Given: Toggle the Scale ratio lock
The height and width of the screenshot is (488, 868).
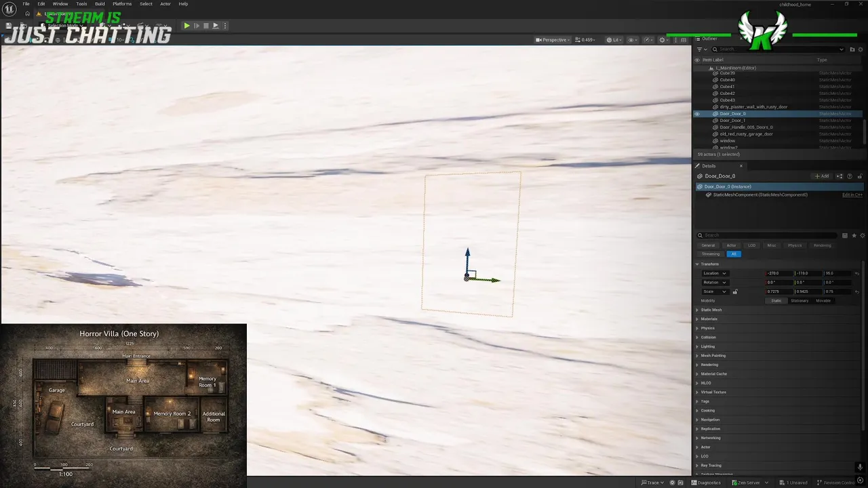Looking at the screenshot, I should (735, 291).
